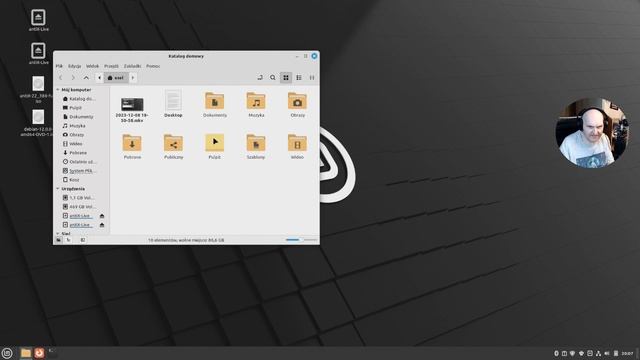
Task: Open the Widok menu
Action: (x=93, y=66)
